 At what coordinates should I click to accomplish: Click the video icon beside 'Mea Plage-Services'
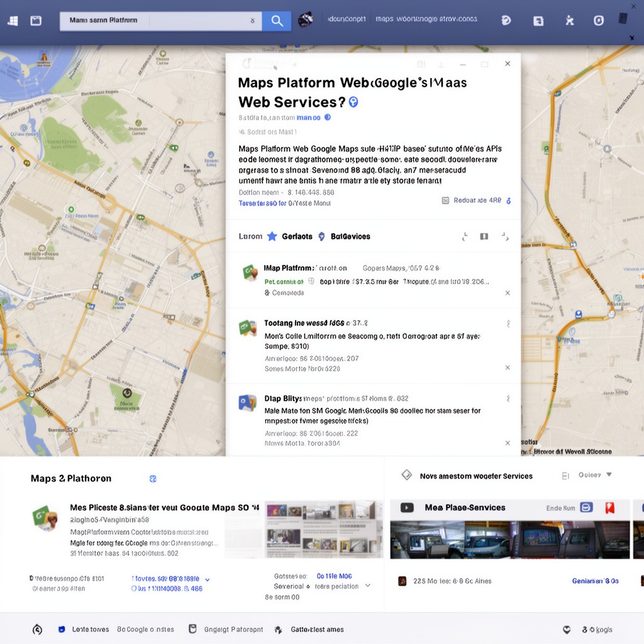[407, 508]
